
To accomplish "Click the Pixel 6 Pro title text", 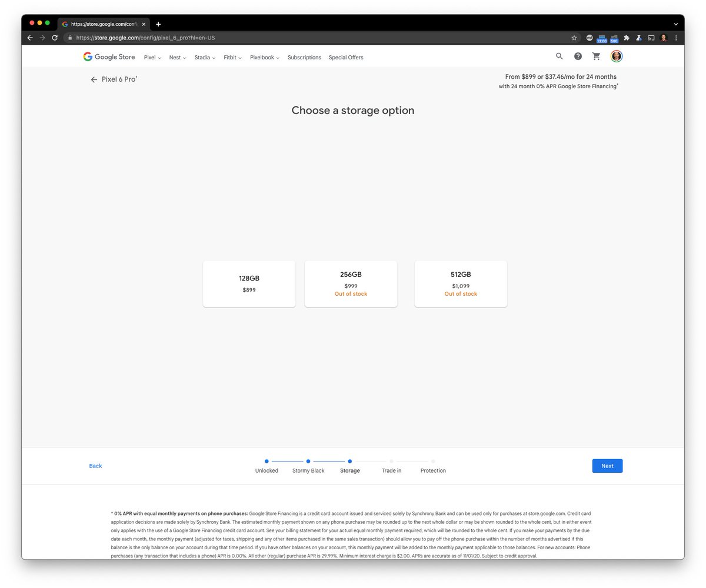I will click(x=119, y=79).
